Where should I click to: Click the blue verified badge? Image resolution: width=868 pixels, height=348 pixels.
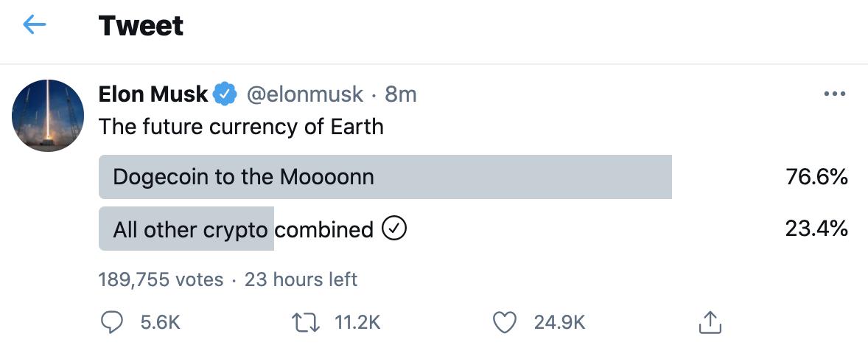point(224,94)
